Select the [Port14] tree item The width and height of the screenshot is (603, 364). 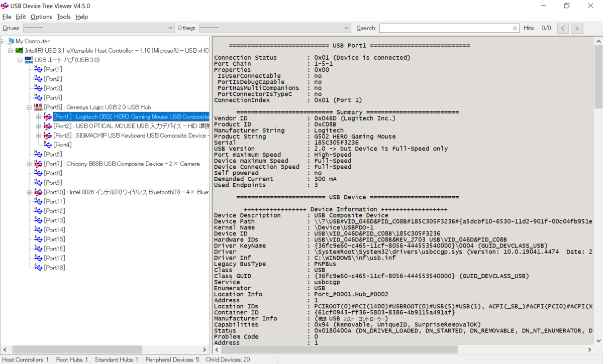coord(55,229)
